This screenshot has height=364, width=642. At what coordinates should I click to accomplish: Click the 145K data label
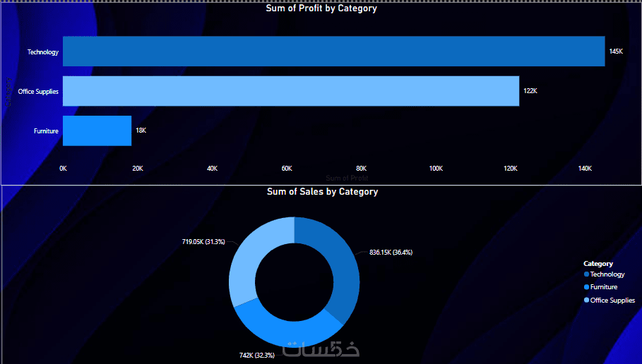click(616, 51)
